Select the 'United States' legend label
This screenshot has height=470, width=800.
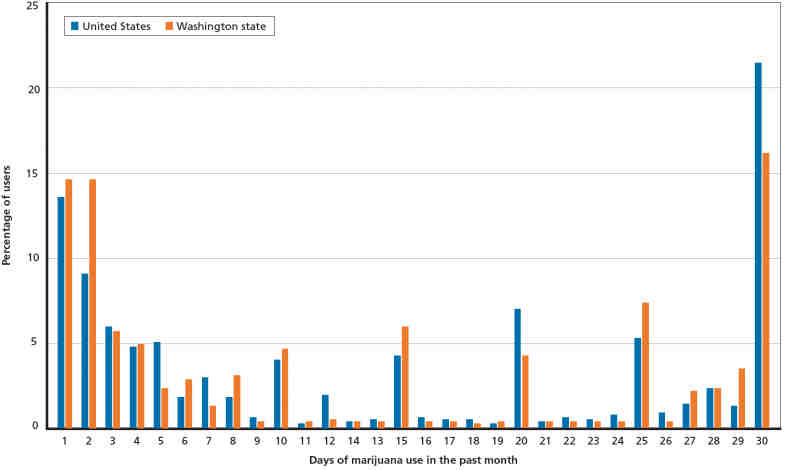[116, 26]
